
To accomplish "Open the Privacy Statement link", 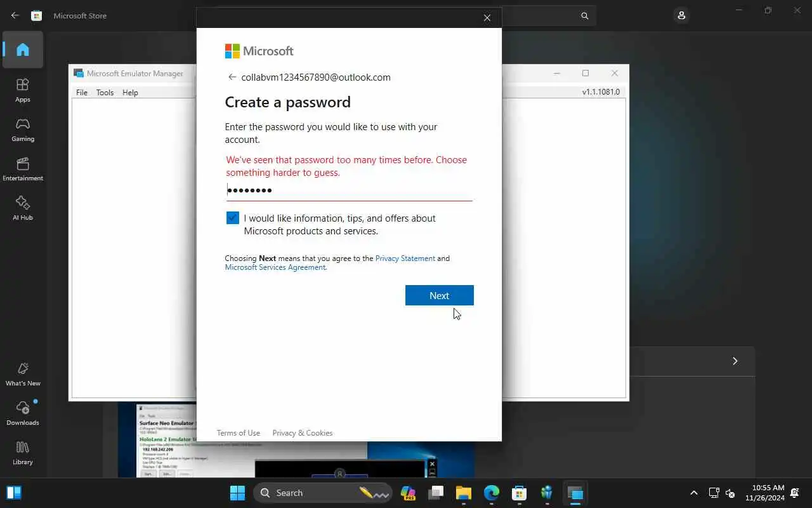I will [x=405, y=258].
